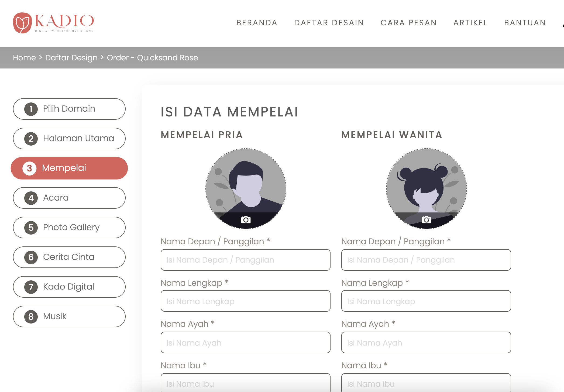Click Home breadcrumb link

[24, 58]
